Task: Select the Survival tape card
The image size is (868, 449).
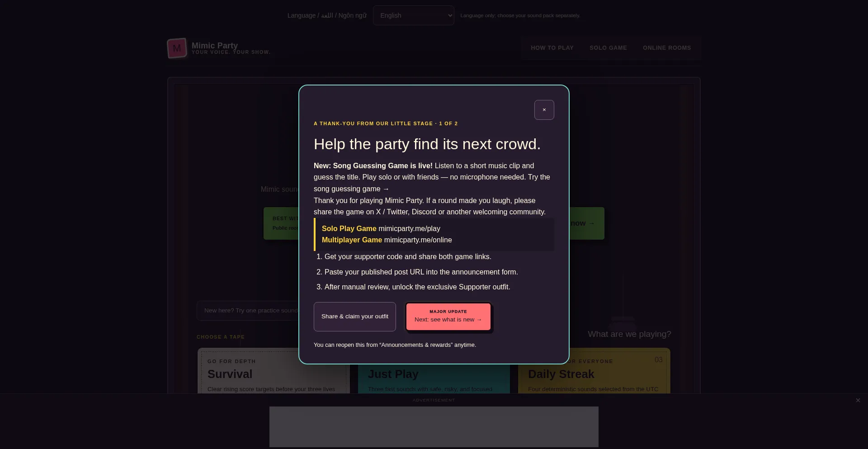Action: tap(273, 371)
